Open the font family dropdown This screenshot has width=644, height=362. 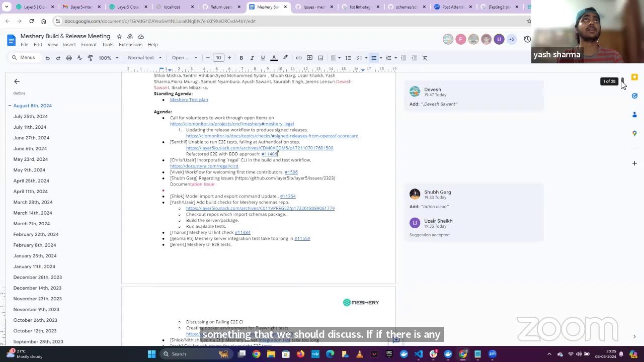coord(185,58)
